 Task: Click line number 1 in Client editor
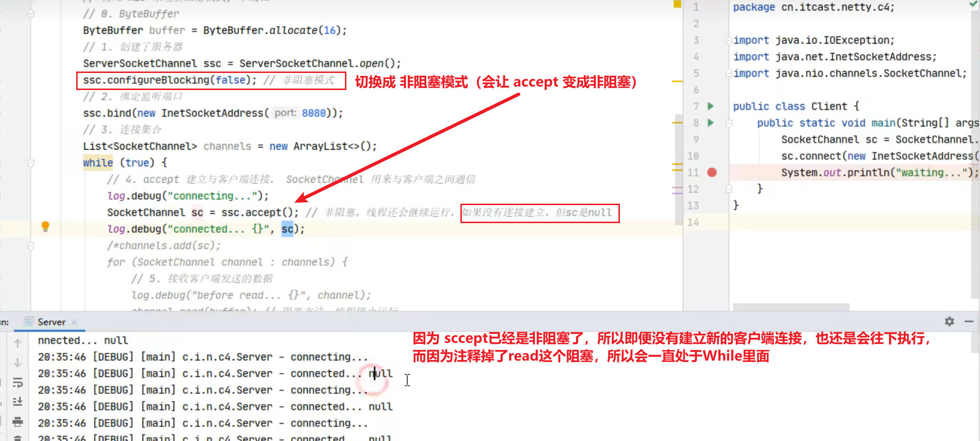click(x=696, y=7)
